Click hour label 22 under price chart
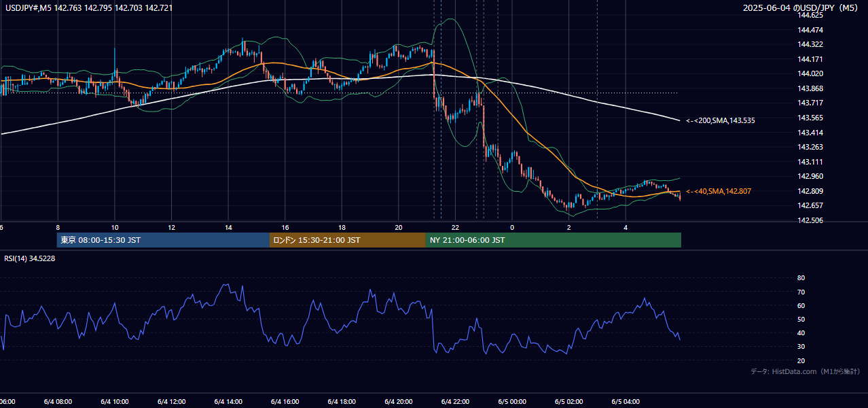868x408 pixels. (x=455, y=228)
